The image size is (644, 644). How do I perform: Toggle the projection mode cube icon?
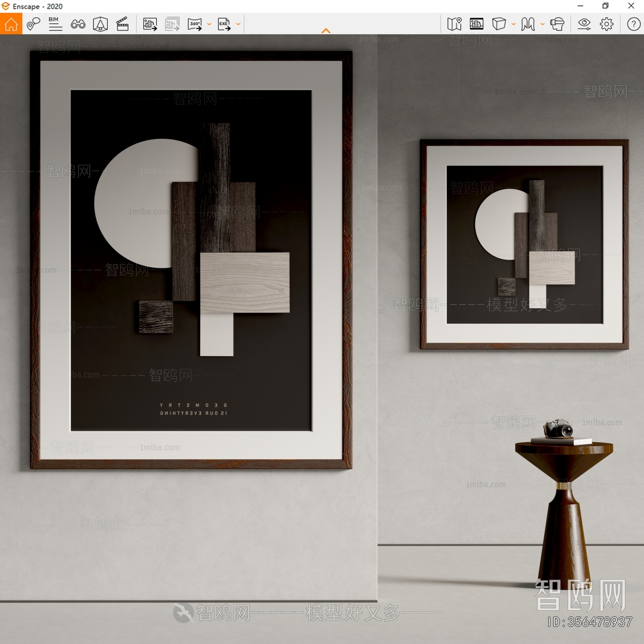click(499, 24)
